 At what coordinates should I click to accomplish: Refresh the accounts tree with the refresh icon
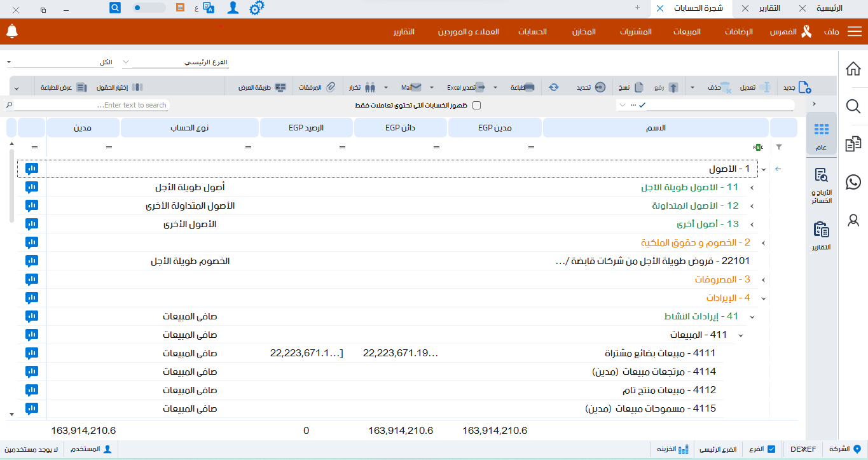[553, 87]
